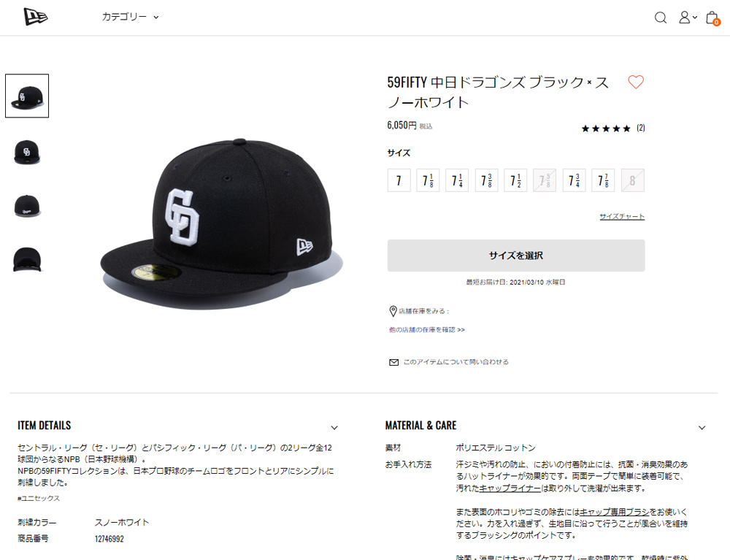Select size 7 1/2
Image resolution: width=730 pixels, height=560 pixels.
[x=515, y=180]
